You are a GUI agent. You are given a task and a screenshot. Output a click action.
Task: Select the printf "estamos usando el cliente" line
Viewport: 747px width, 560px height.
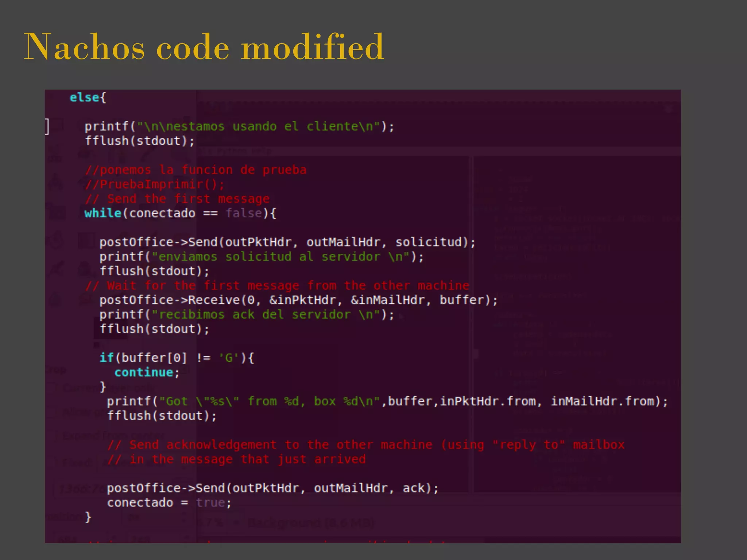coord(239,127)
